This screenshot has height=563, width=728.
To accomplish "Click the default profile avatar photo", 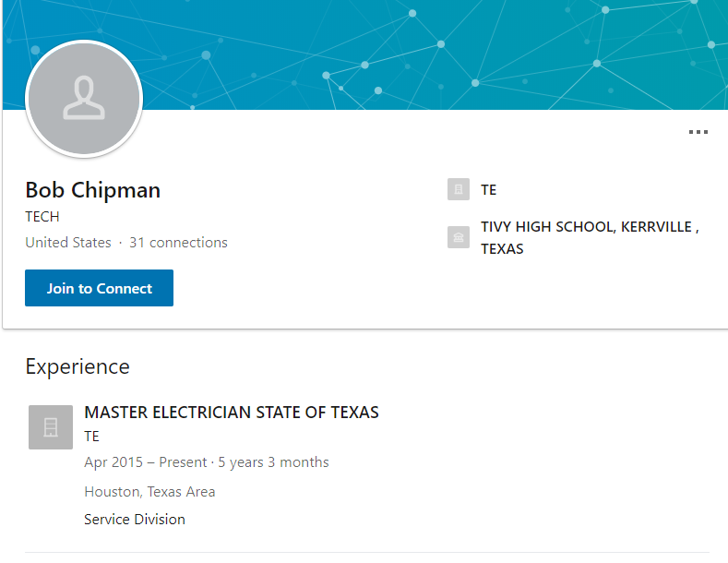I will 84,99.
